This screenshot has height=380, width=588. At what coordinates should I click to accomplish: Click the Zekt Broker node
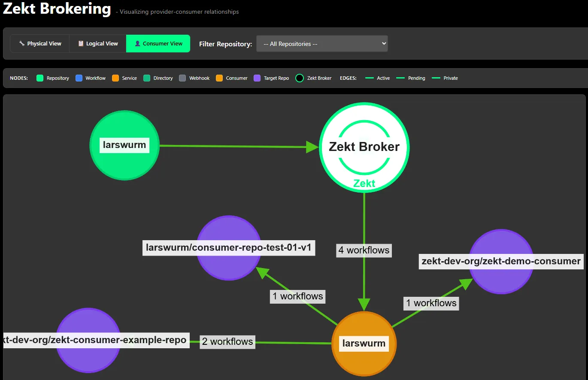click(x=364, y=147)
